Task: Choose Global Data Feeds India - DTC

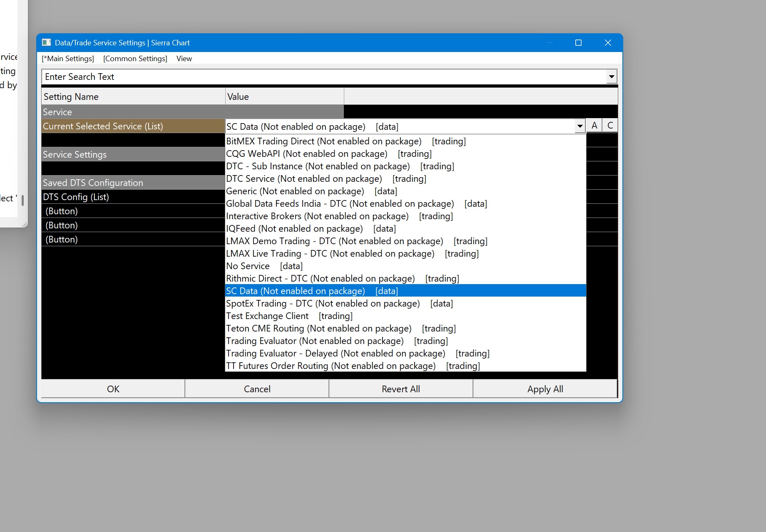Action: pos(405,203)
